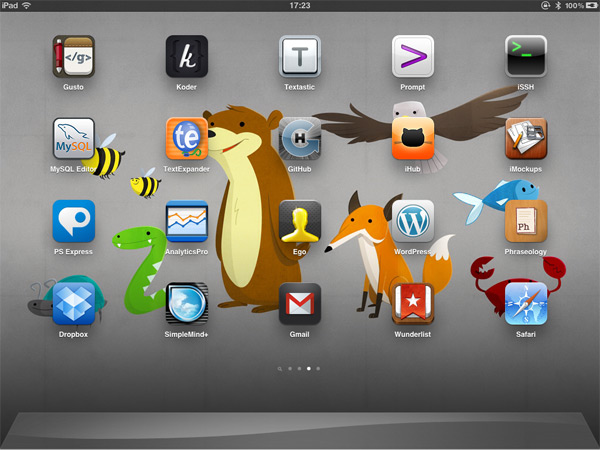Open the iHub app
This screenshot has height=450, width=600.
413,139
